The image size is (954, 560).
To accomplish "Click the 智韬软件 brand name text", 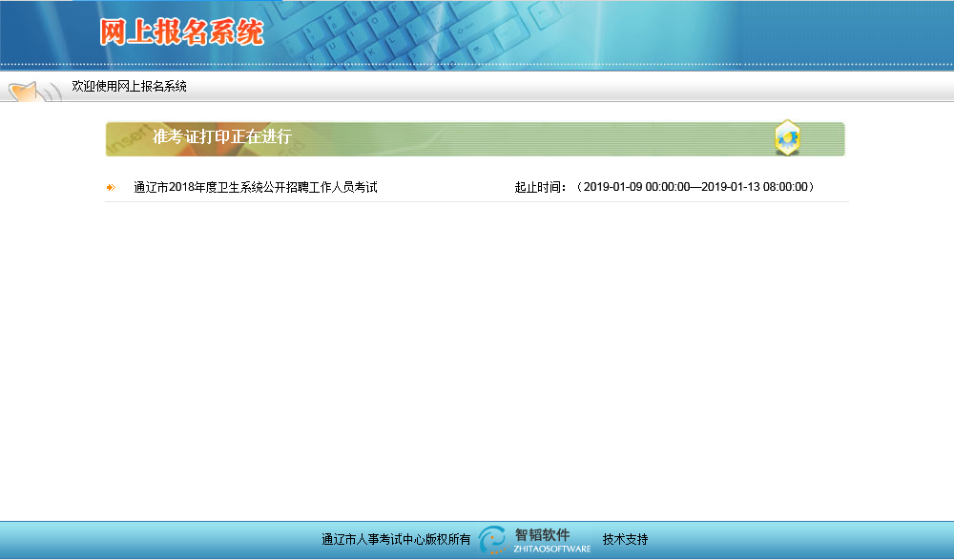I will tap(542, 534).
